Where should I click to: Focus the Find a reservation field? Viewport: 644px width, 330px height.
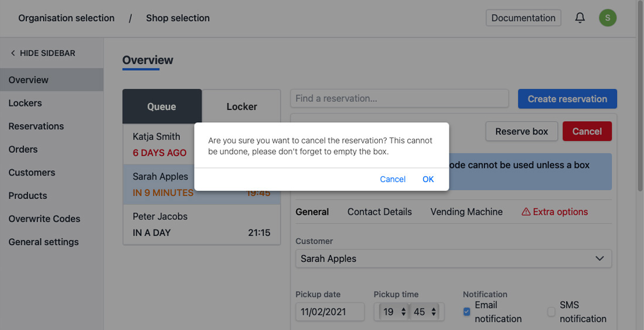pyautogui.click(x=399, y=98)
